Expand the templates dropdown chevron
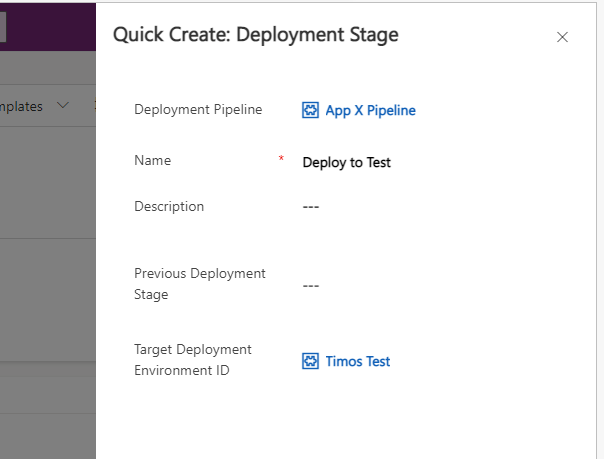604x459 pixels. pos(64,106)
